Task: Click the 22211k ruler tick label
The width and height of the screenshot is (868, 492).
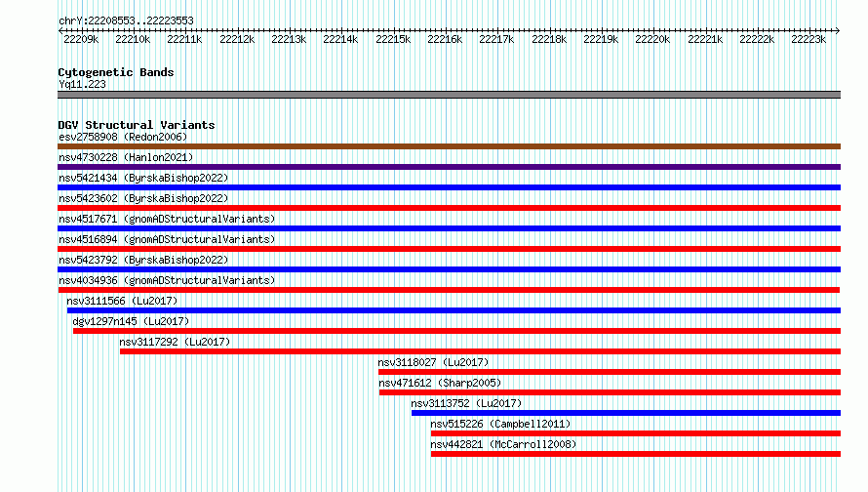Action: pos(184,39)
